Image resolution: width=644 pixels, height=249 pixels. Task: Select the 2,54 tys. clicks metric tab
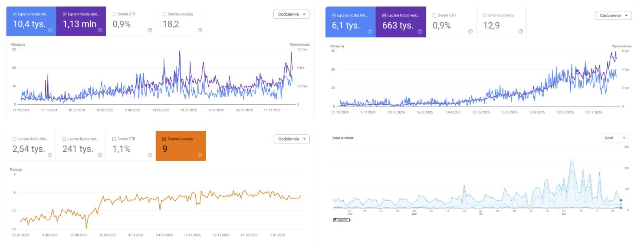coord(31,146)
